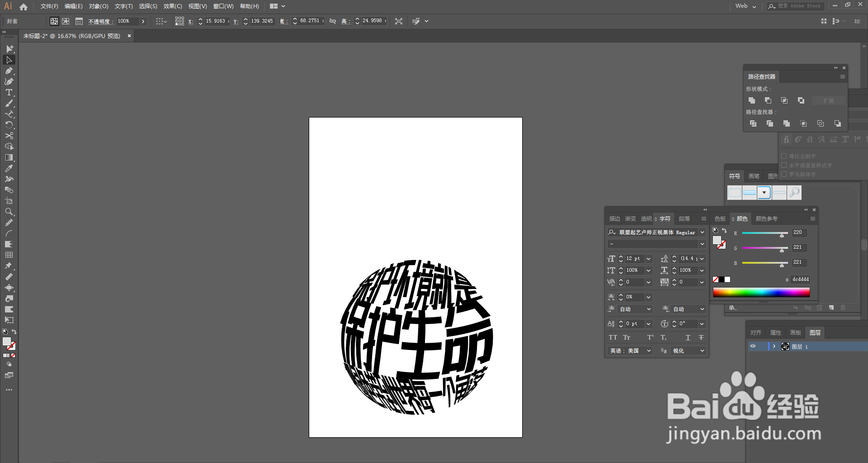This screenshot has width=868, height=463.
Task: Select the Zoom magnifier tool
Action: point(9,212)
